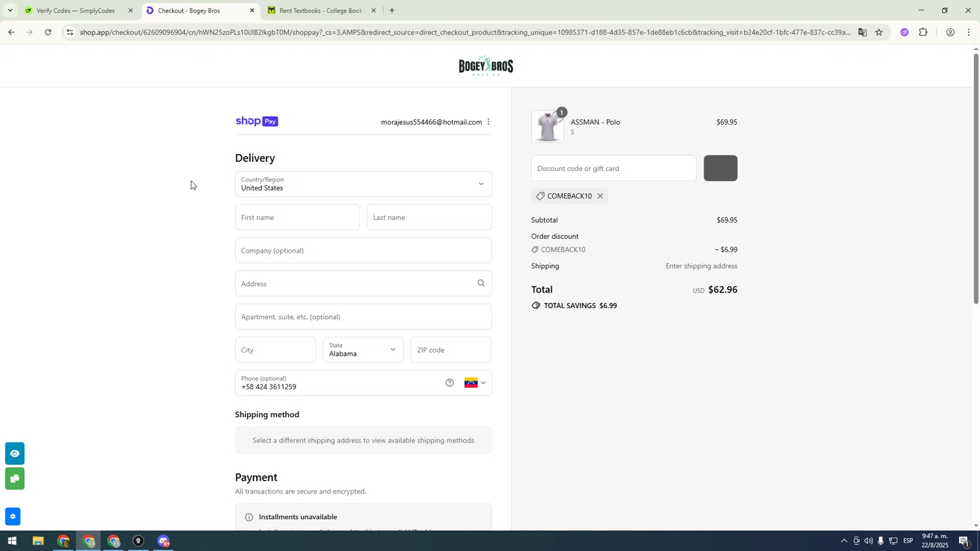Click the Installments unavailable info icon
Viewport: 980px width, 551px height.
coord(249,518)
